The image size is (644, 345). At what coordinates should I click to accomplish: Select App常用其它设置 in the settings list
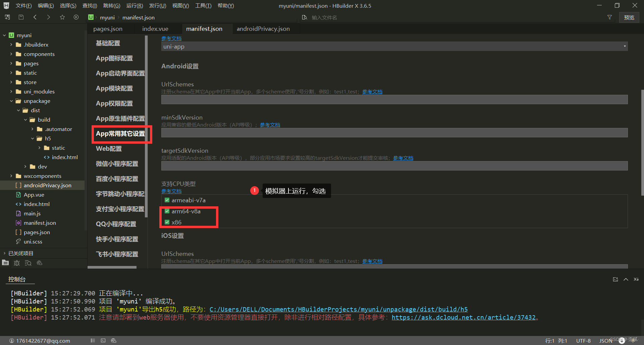point(120,134)
